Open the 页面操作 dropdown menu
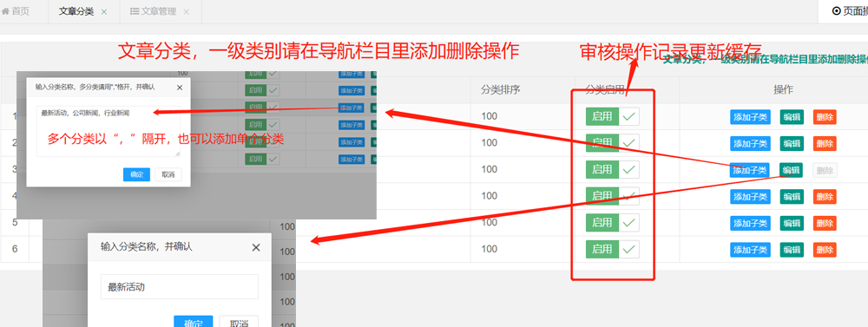The height and width of the screenshot is (327, 868). pos(849,11)
